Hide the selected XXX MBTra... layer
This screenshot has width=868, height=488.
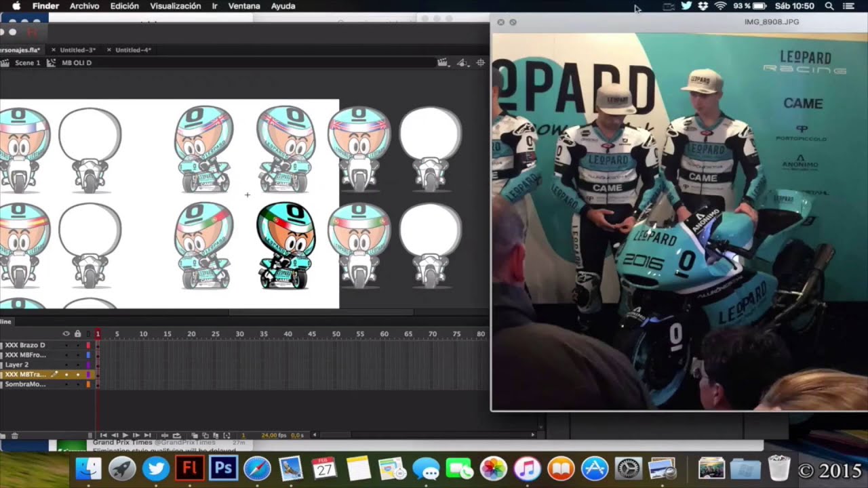(66, 374)
